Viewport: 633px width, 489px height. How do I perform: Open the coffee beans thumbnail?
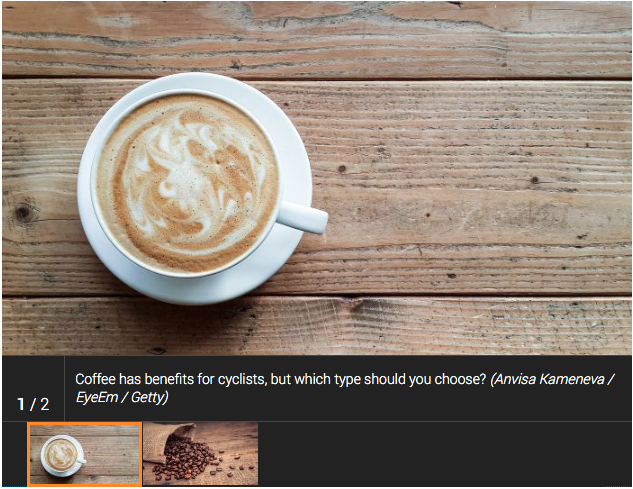(x=201, y=454)
